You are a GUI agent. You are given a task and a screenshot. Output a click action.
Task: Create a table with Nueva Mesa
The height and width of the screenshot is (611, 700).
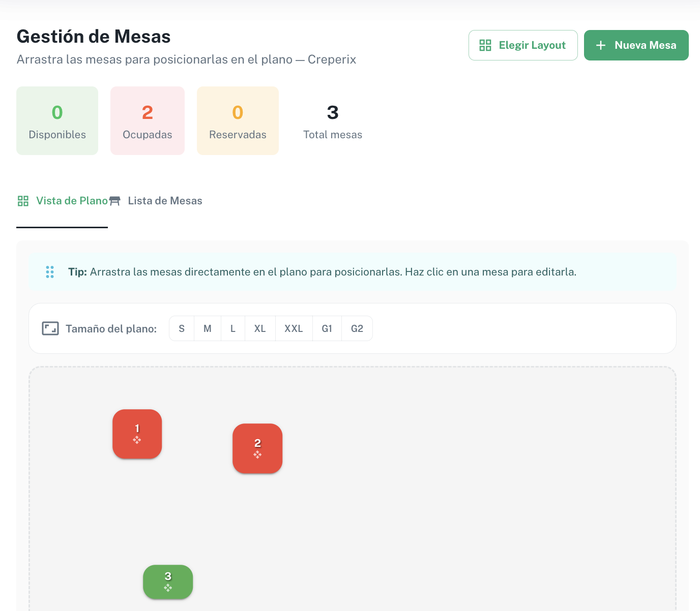pos(636,45)
